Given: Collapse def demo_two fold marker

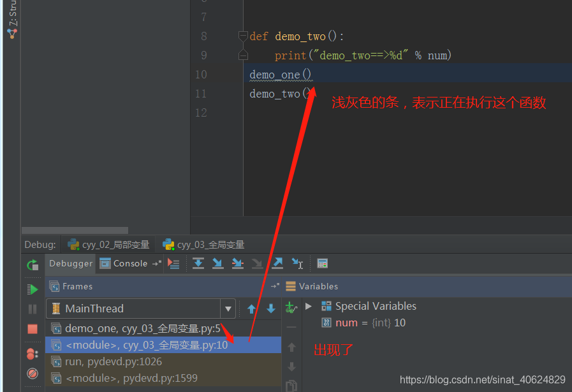Looking at the screenshot, I should (x=243, y=36).
